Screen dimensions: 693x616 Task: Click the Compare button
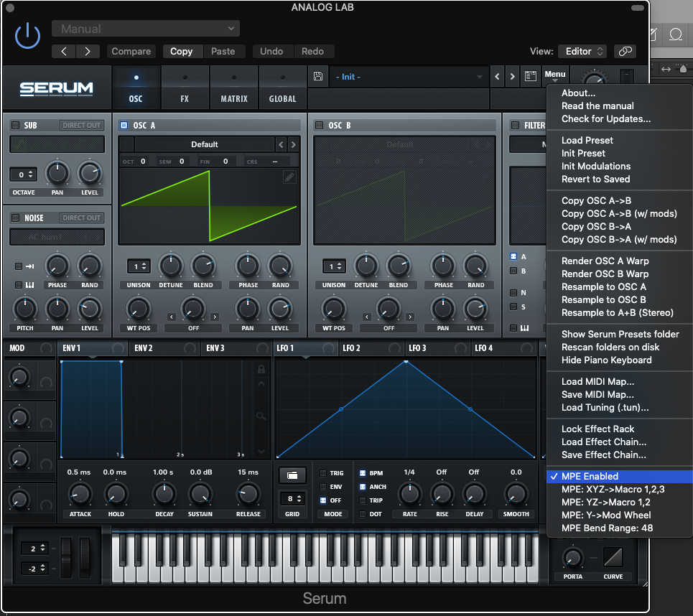point(131,52)
